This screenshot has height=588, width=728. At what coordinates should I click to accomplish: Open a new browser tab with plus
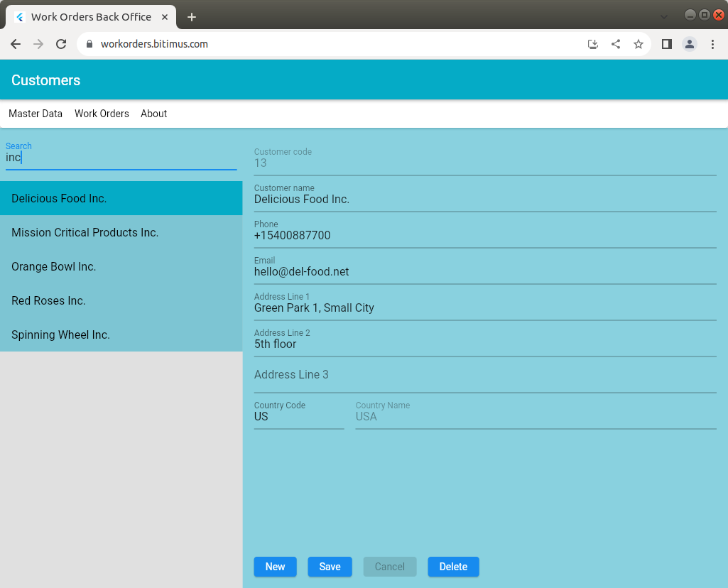coord(192,17)
